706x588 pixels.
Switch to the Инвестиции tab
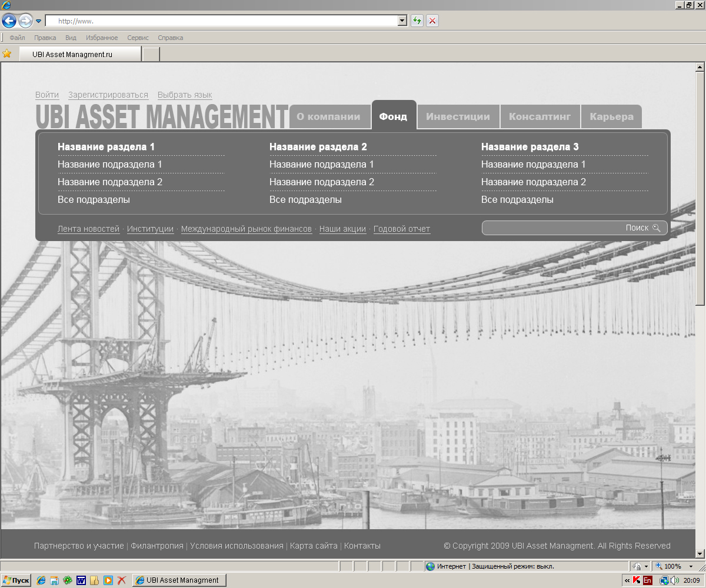458,116
